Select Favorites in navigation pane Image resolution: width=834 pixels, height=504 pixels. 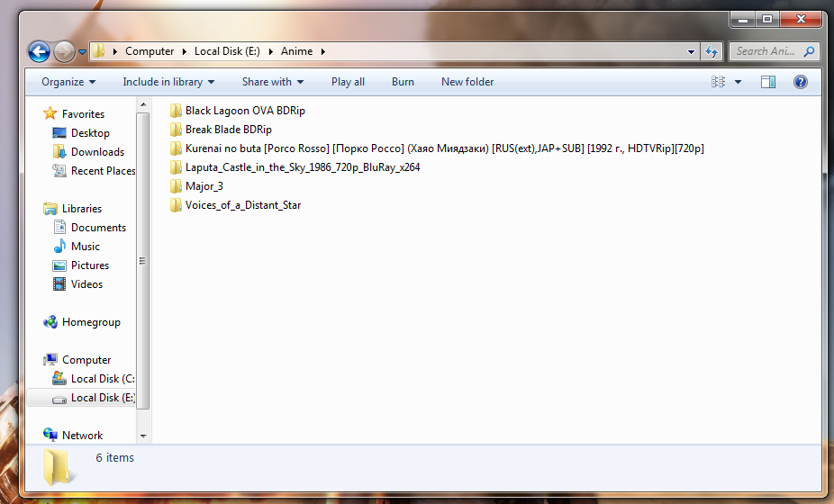(83, 113)
